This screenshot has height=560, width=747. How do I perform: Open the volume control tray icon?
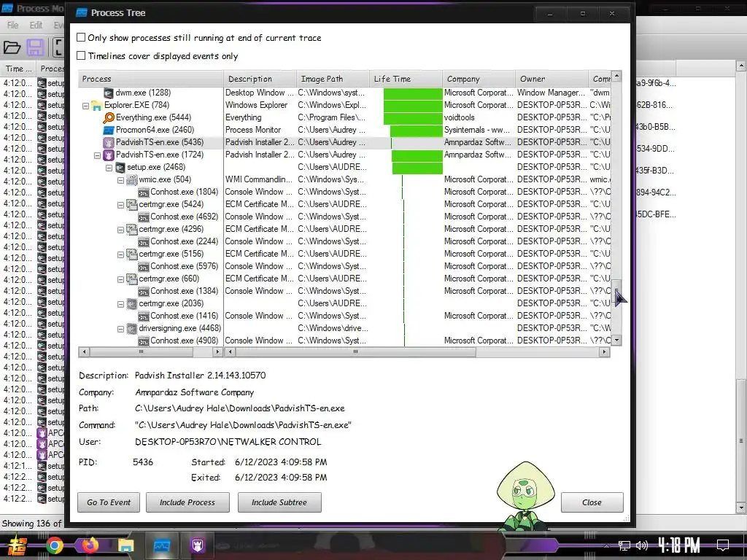point(642,545)
